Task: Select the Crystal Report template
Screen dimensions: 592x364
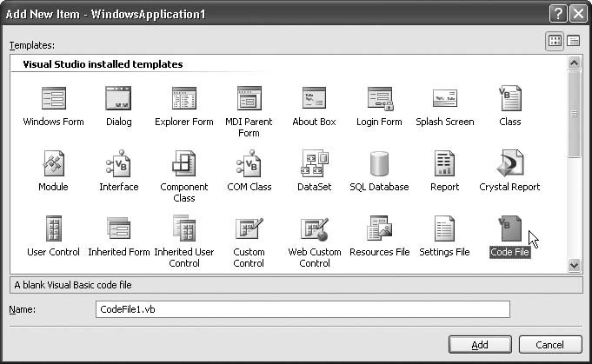Action: point(509,163)
